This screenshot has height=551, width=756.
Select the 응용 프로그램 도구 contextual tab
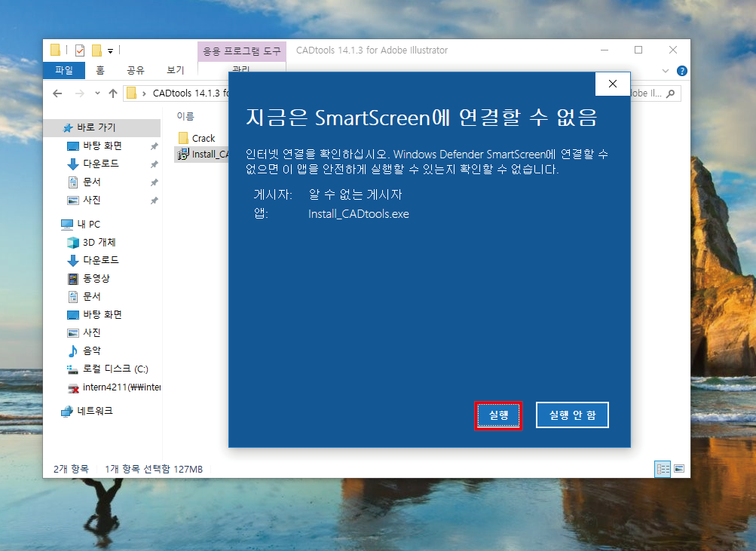pyautogui.click(x=241, y=51)
